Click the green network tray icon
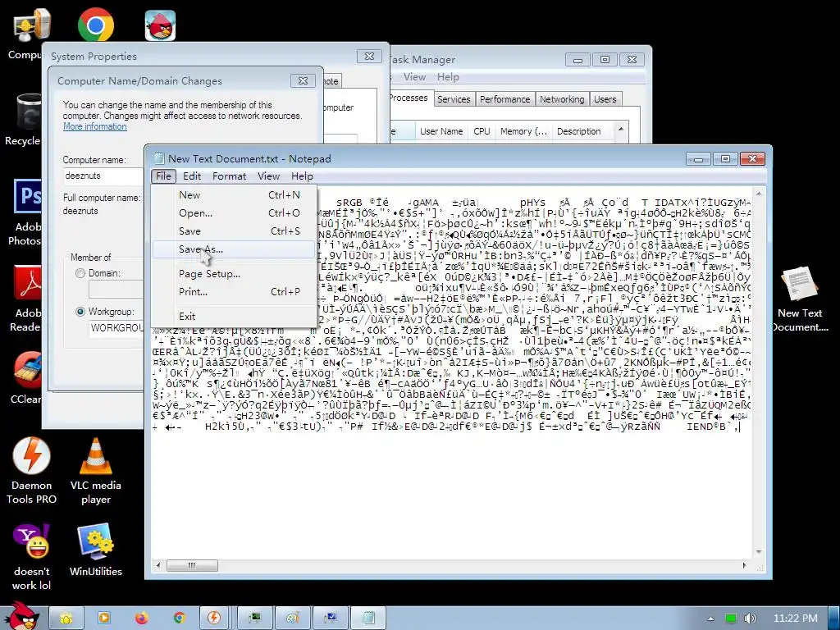 click(731, 619)
